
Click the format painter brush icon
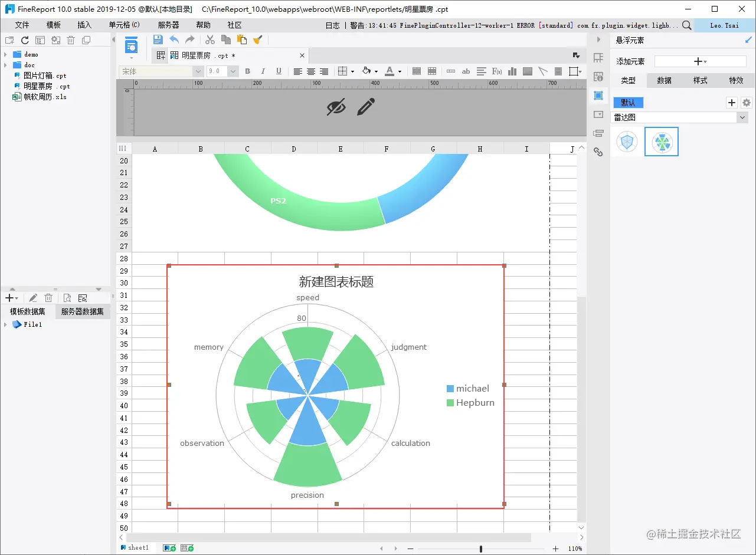[x=257, y=40]
